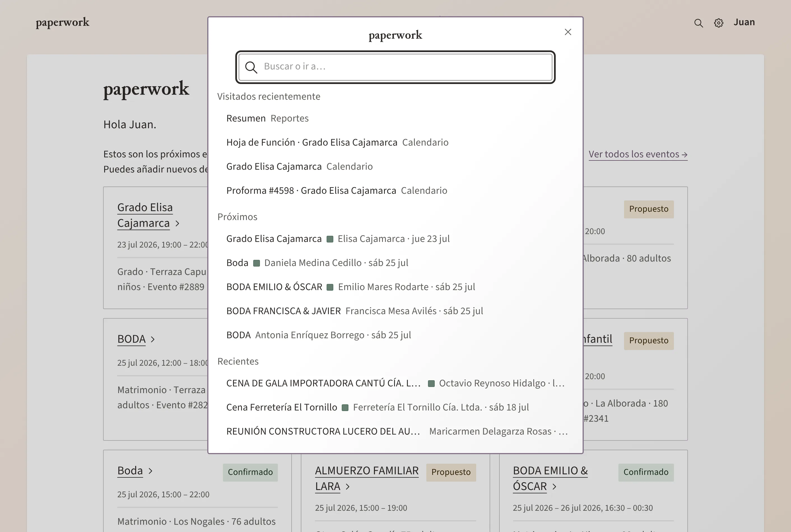
Task: Open Resumen Reportes recent item
Action: click(x=395, y=118)
